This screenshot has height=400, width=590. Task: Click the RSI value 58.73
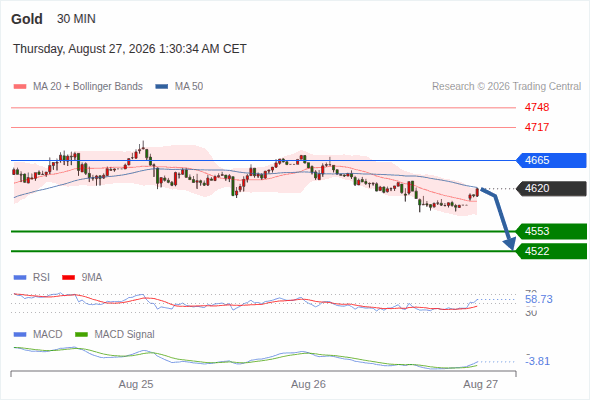click(539, 300)
